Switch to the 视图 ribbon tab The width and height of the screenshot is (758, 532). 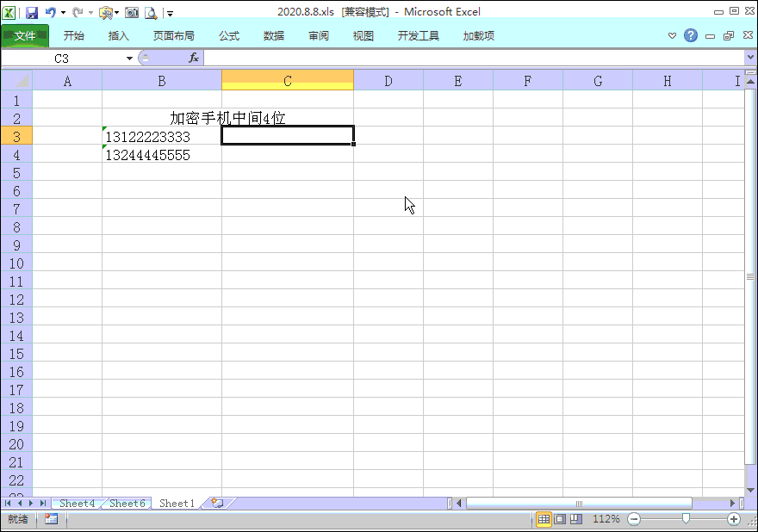coord(363,36)
